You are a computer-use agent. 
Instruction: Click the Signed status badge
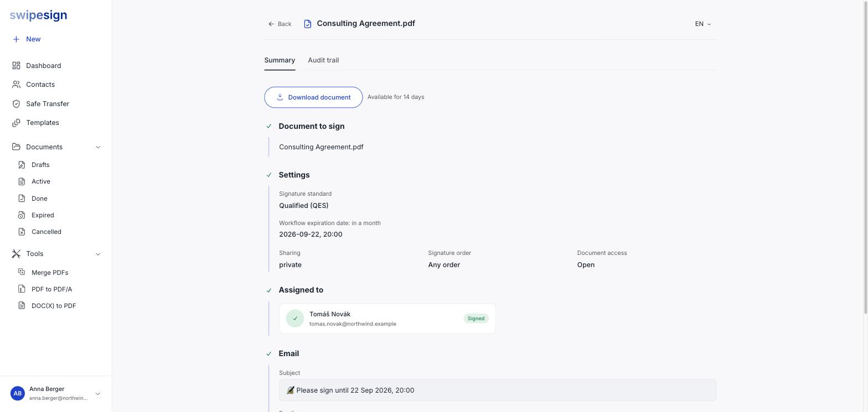pyautogui.click(x=476, y=319)
